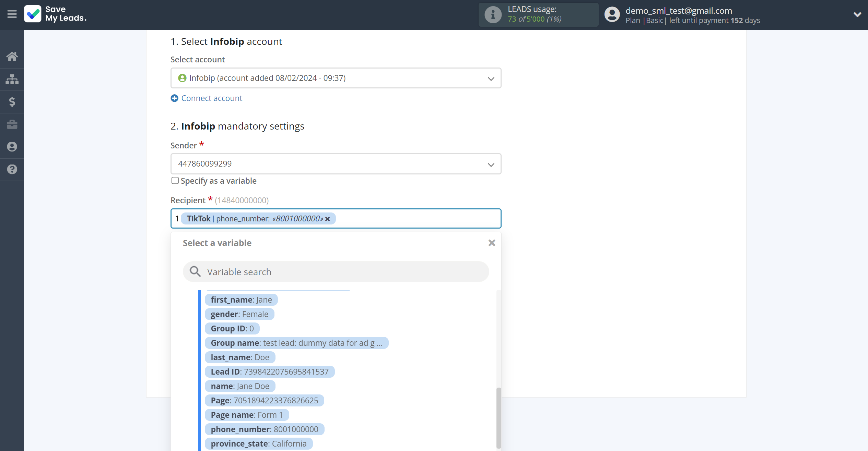
Task: Click the demo_sml_test@gmail.com account text
Action: click(x=679, y=11)
